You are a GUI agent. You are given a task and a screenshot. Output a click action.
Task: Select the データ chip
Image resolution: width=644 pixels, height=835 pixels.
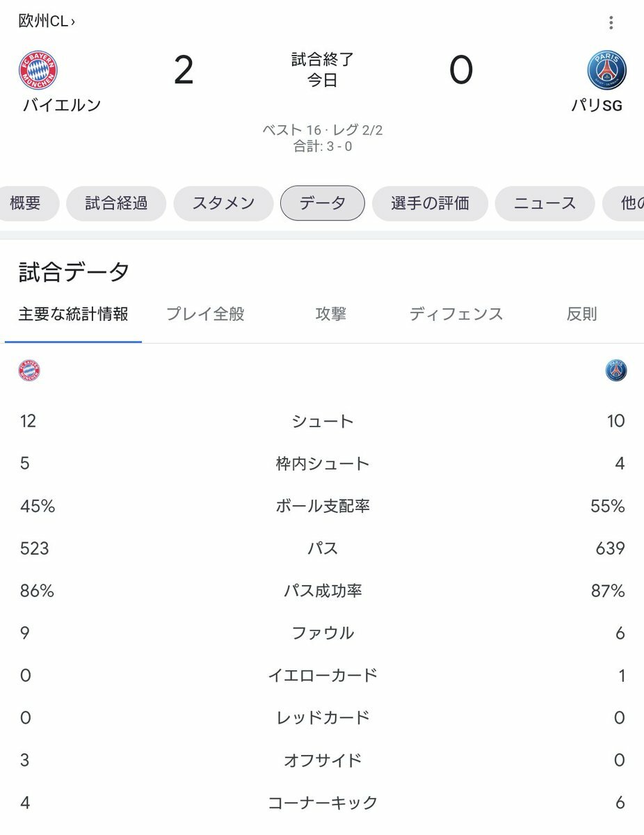pos(322,203)
